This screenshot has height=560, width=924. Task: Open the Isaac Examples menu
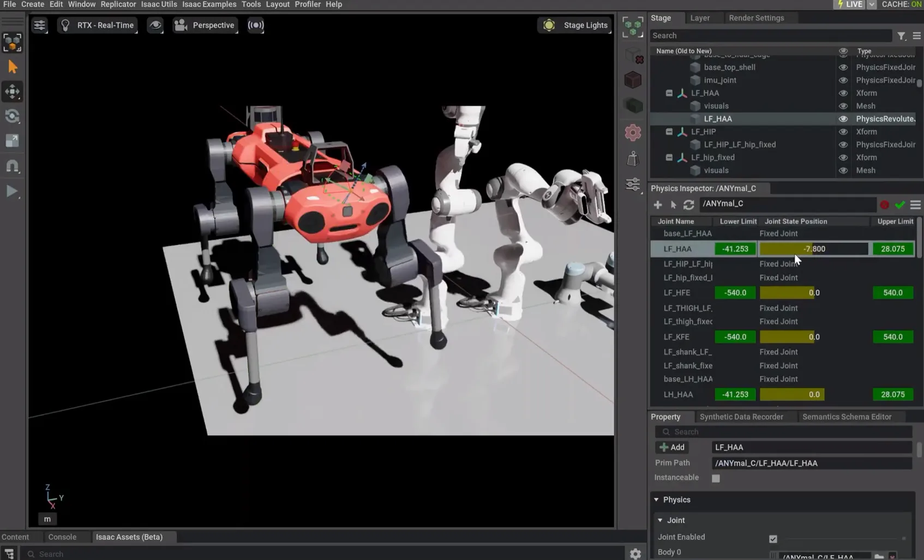pos(209,4)
